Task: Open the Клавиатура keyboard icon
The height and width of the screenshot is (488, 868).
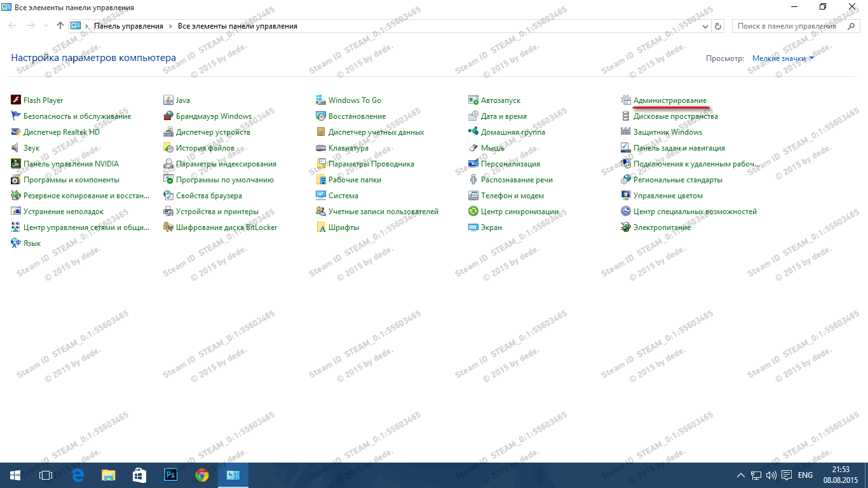Action: [321, 148]
